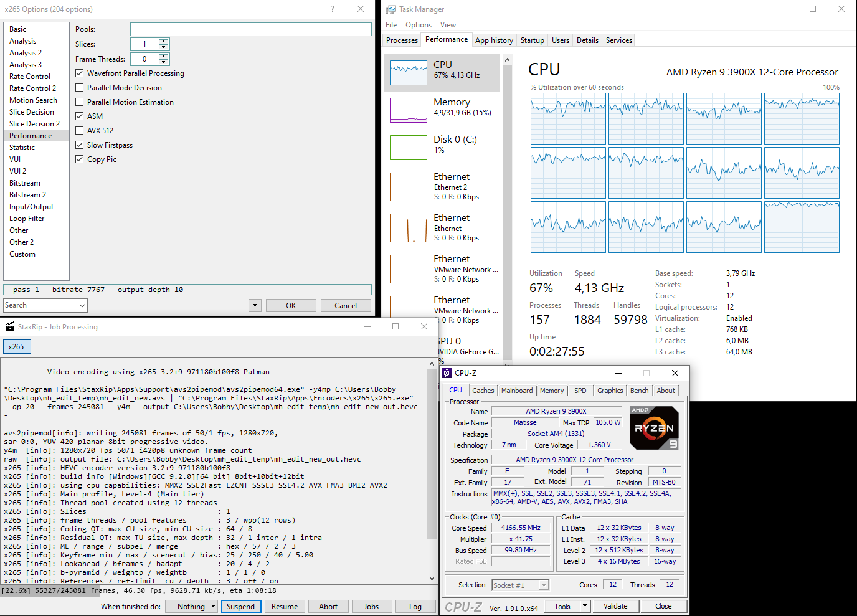Open the Bench tab in CPU-Z
Screen dimensions: 857x616
640,391
